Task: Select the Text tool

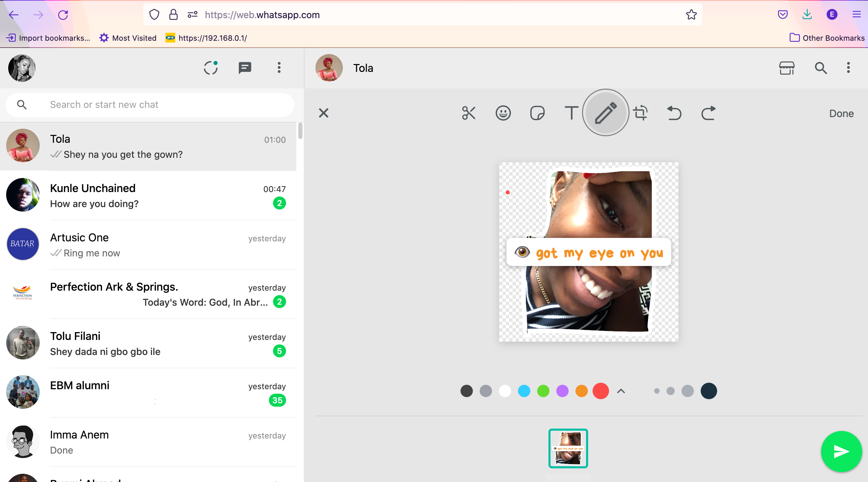Action: coord(571,113)
